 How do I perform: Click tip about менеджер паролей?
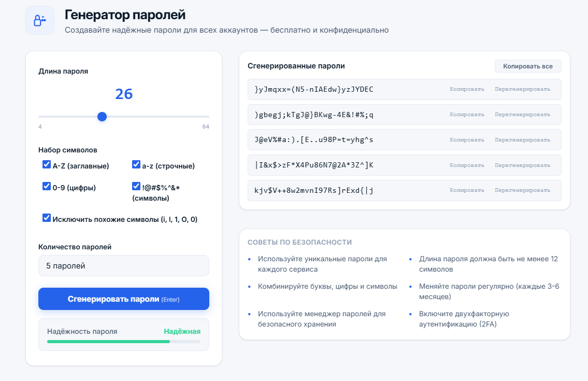(322, 319)
